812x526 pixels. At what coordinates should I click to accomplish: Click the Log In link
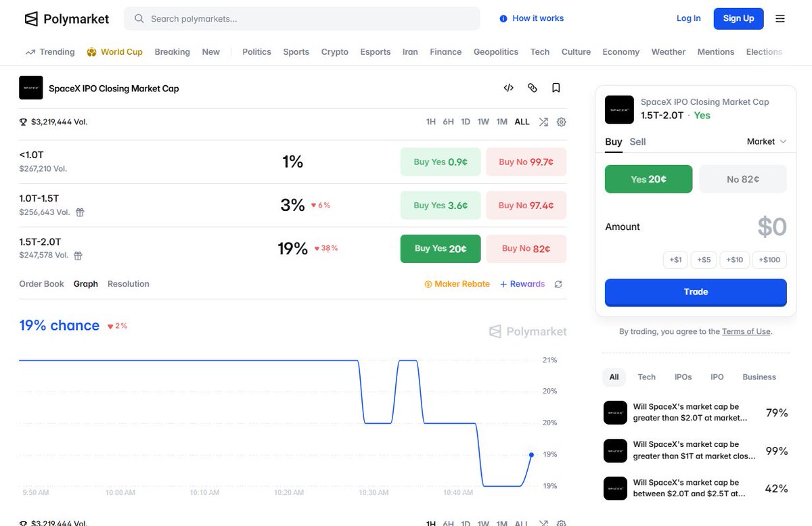pyautogui.click(x=689, y=18)
